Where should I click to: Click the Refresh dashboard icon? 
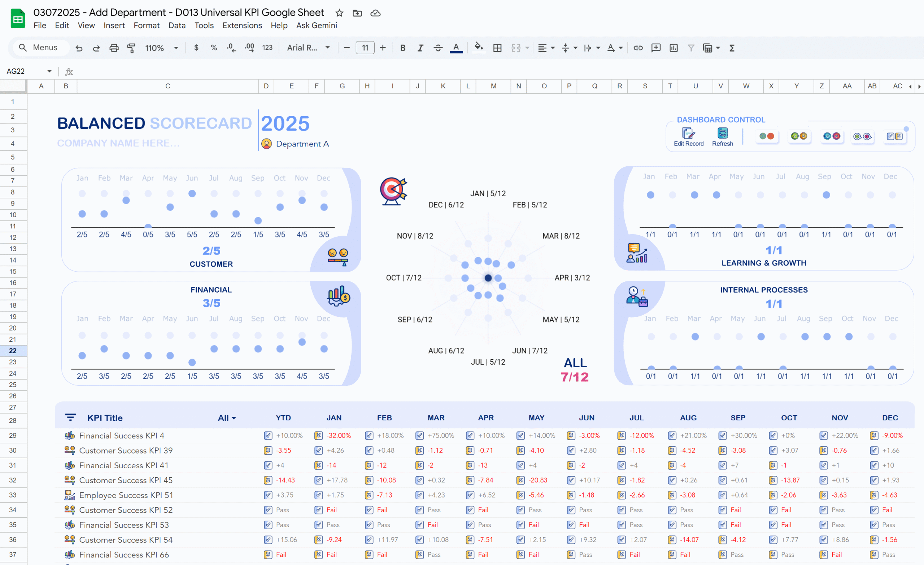pyautogui.click(x=722, y=134)
